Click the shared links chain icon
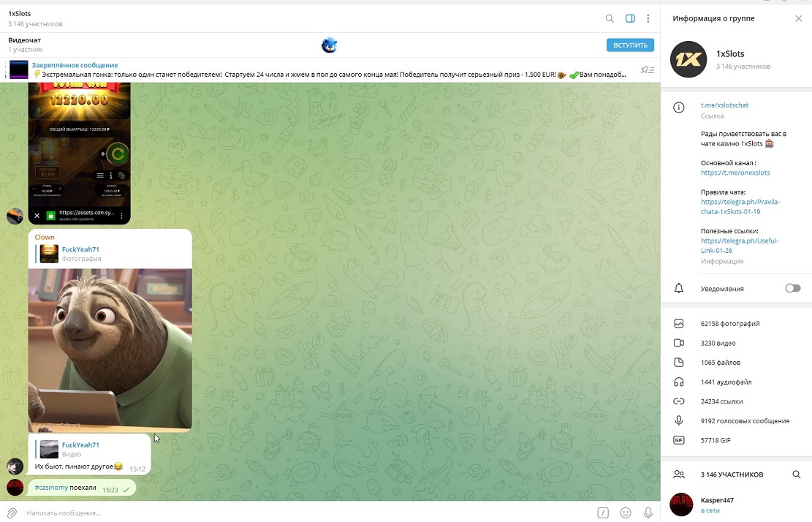This screenshot has width=812, height=522. click(x=678, y=401)
